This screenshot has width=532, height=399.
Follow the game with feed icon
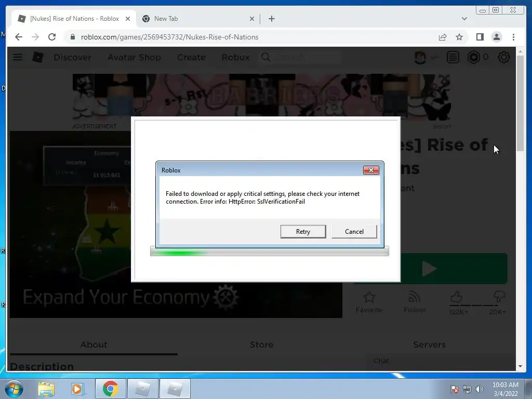(414, 297)
